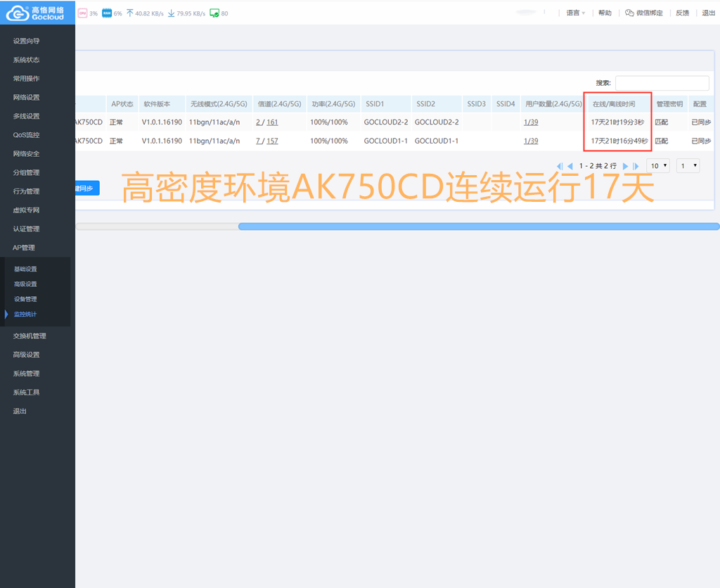
Task: Go to the next page arrow
Action: tap(626, 166)
